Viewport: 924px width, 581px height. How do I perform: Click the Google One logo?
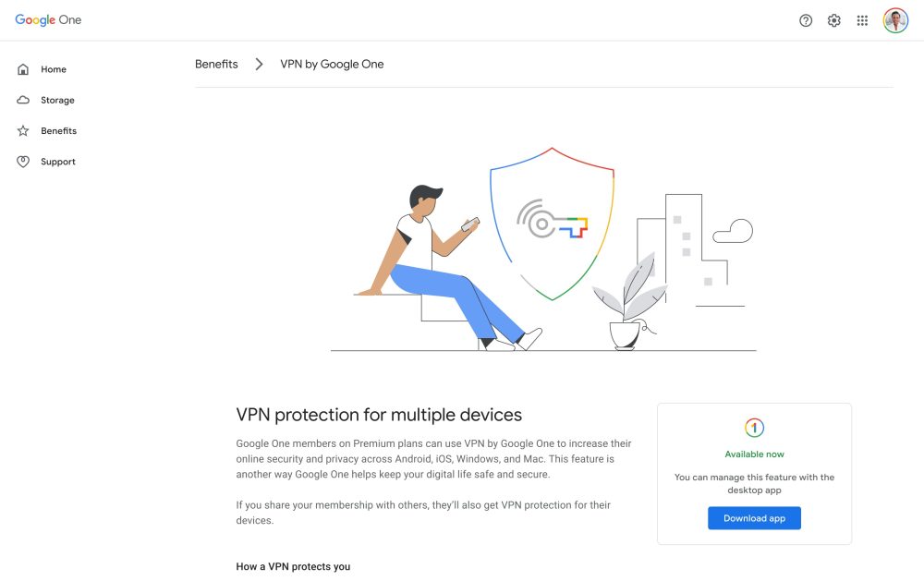[x=48, y=20]
